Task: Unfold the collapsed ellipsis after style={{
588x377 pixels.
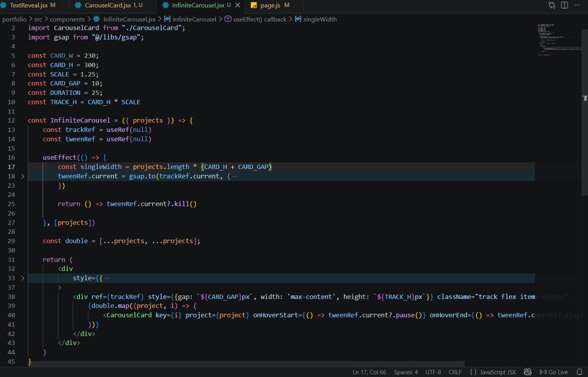Action: (107, 279)
